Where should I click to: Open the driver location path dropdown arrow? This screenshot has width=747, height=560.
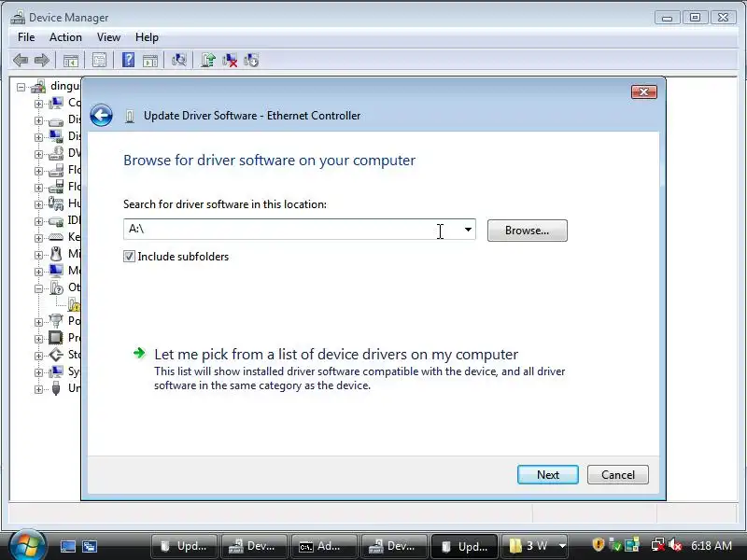click(468, 230)
